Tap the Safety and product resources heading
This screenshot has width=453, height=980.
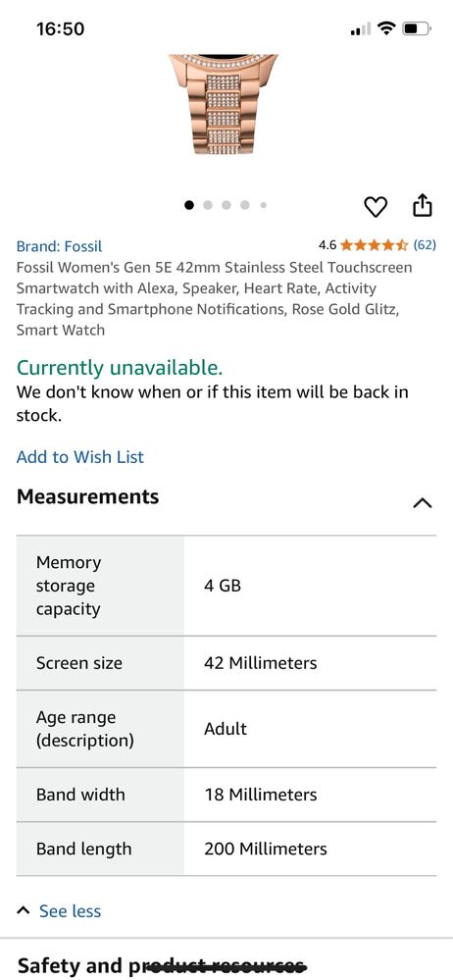click(x=162, y=966)
